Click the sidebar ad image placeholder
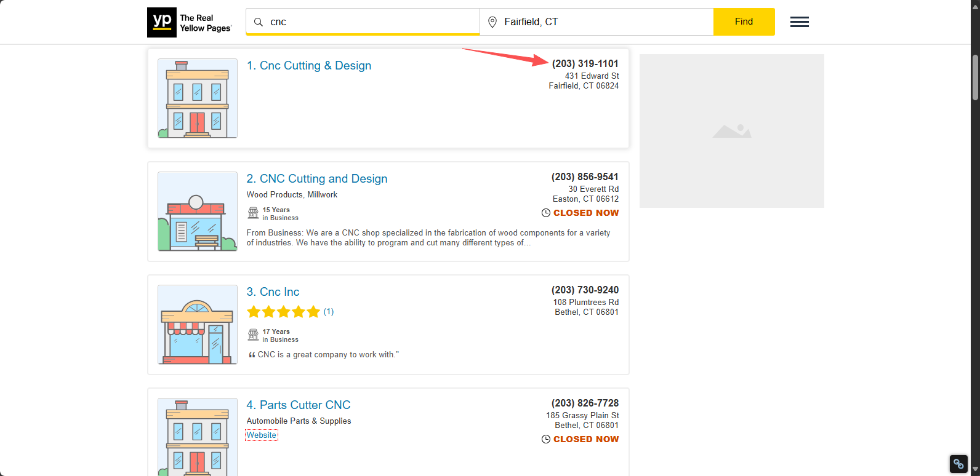This screenshot has width=980, height=476. (x=732, y=131)
